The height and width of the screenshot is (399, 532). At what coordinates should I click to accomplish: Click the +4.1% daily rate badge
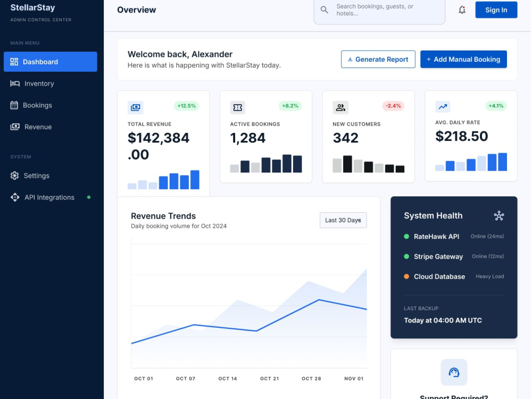click(496, 106)
